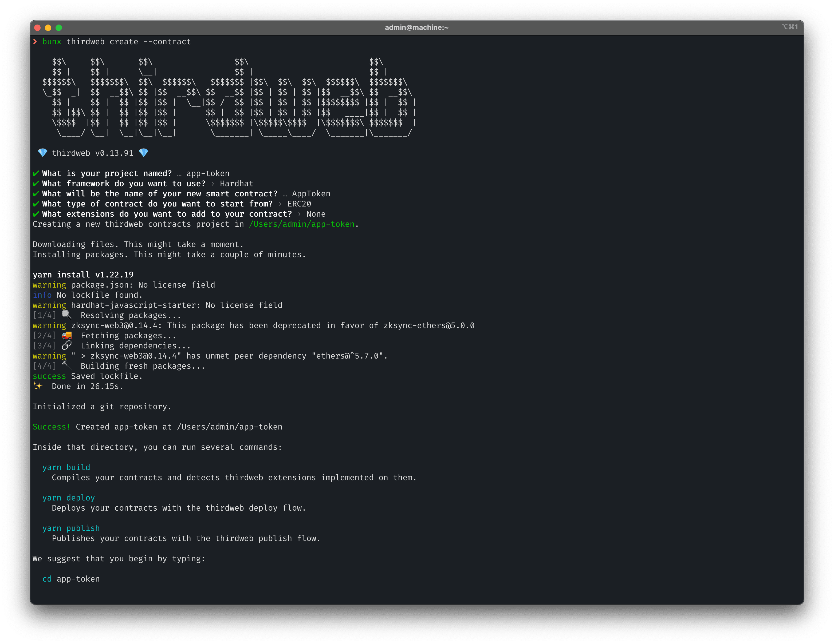Click the green 'success' label
834x644 pixels.
point(49,376)
